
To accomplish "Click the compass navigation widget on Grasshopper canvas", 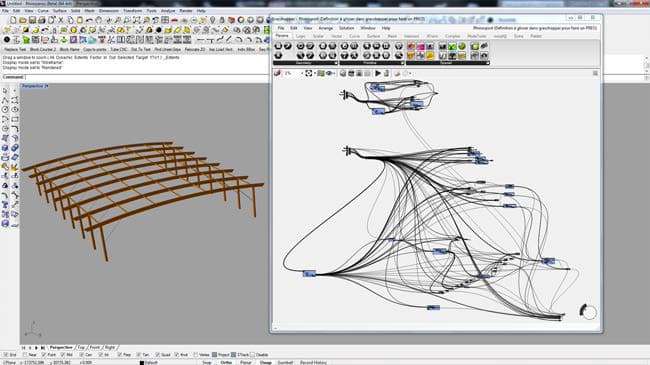I will (x=587, y=311).
